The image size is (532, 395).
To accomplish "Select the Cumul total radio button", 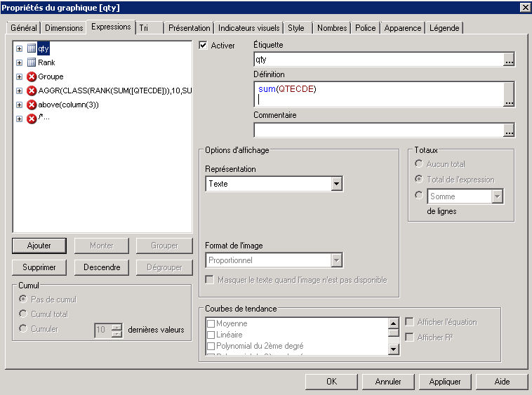I will pyautogui.click(x=23, y=314).
